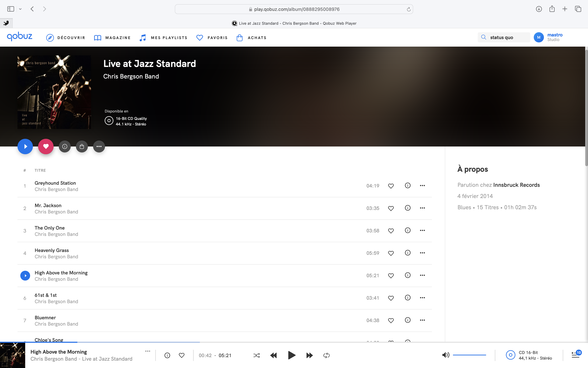Open the Innsbruck Records label link
This screenshot has width=588, height=368.
(516, 185)
